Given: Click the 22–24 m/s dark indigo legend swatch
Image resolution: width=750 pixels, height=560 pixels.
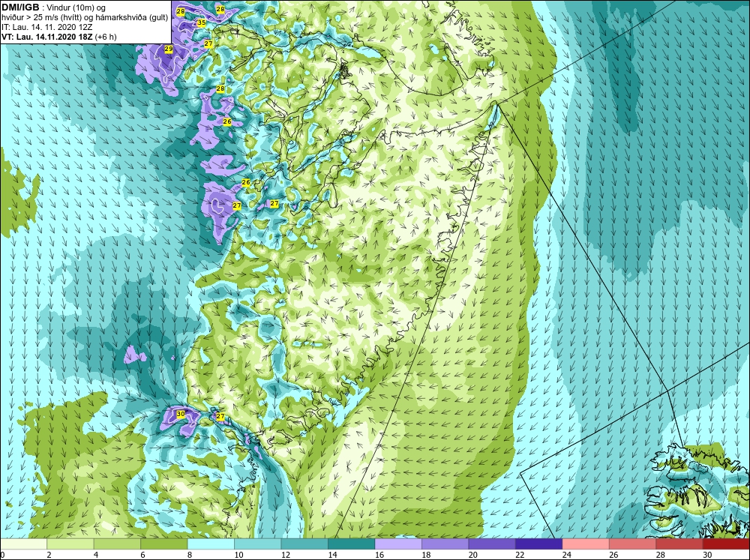Looking at the screenshot, I should 539,544.
